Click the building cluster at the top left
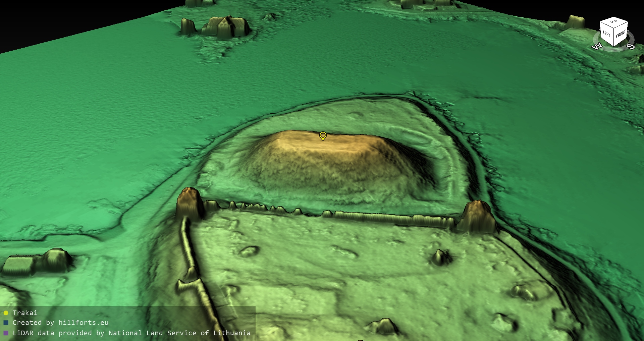 [x=218, y=26]
